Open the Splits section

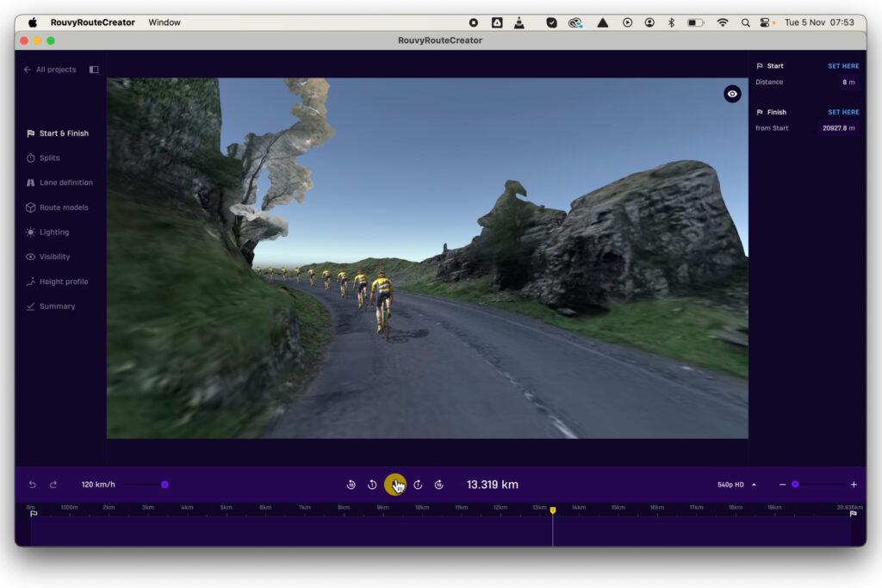[43, 158]
